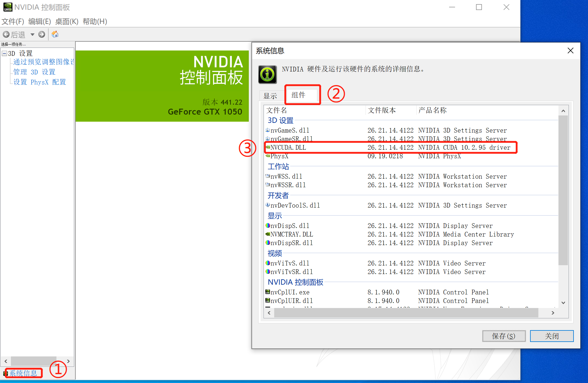The image size is (588, 383).
Task: Click the scrollbar down arrow in the component list
Action: pos(563,303)
